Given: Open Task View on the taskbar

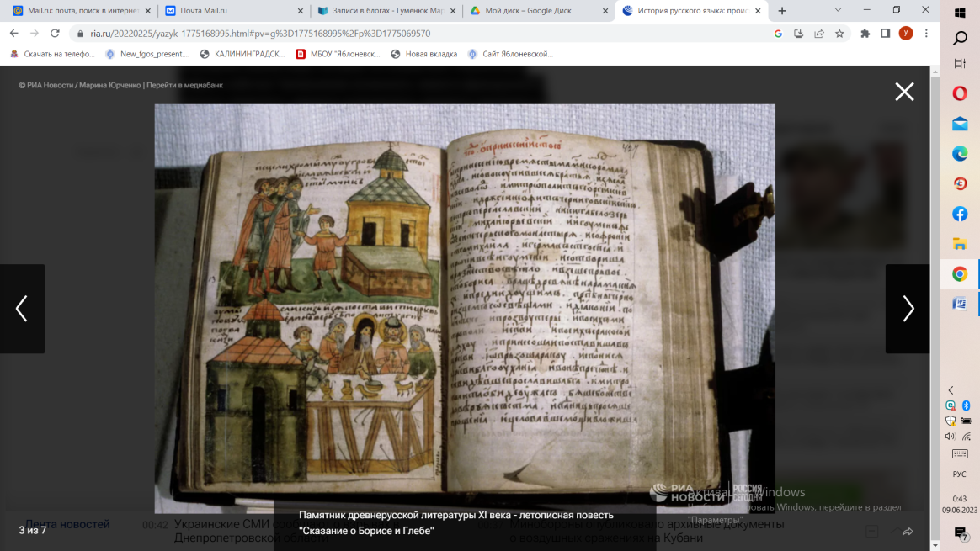Looking at the screenshot, I should point(960,64).
